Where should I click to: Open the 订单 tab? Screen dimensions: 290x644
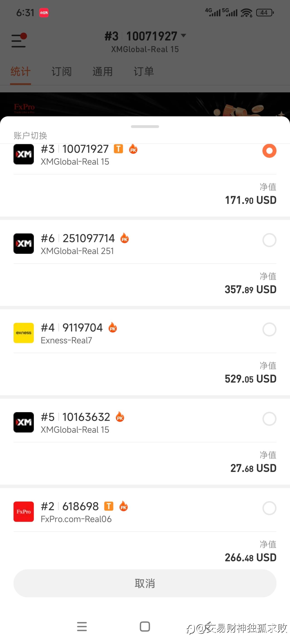[144, 72]
